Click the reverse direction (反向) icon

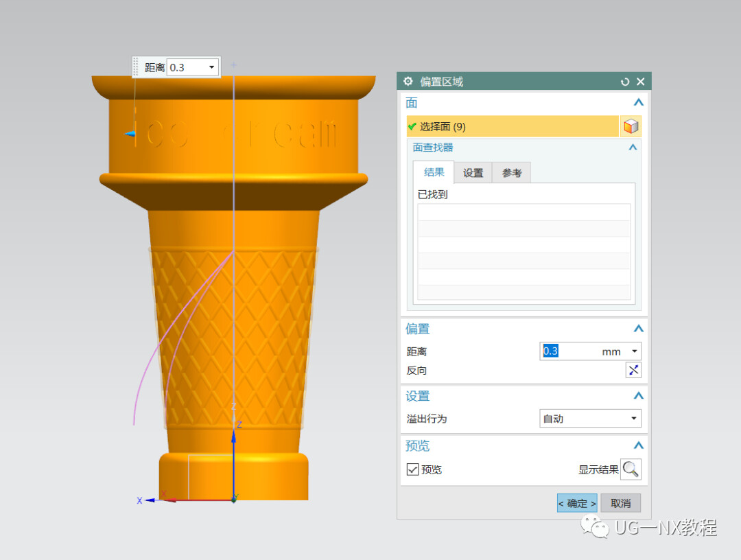pos(633,370)
